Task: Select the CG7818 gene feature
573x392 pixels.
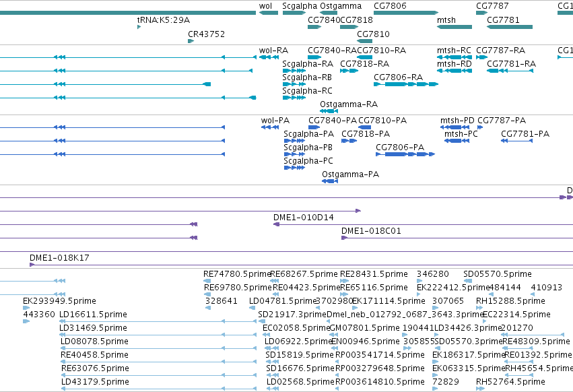Action: click(349, 27)
